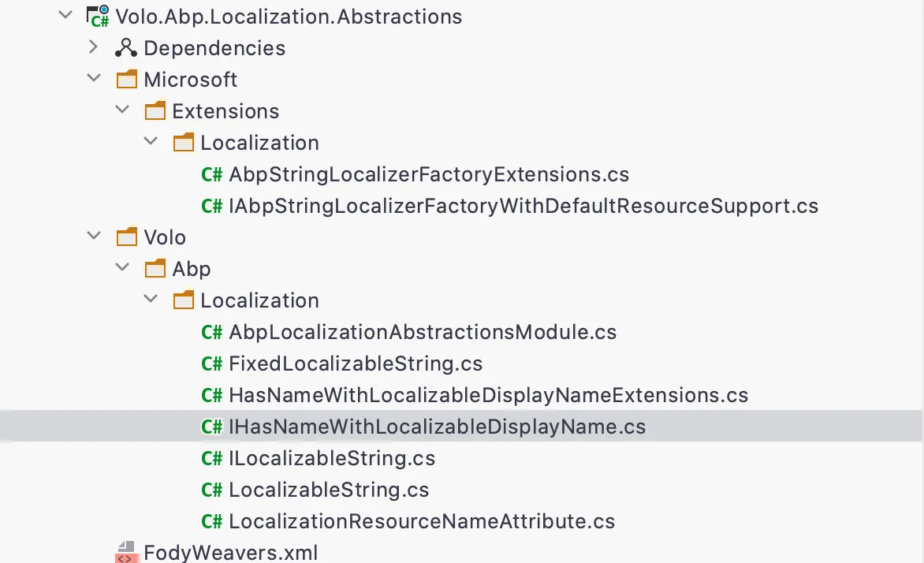Collapse the Abp folder

point(122,267)
